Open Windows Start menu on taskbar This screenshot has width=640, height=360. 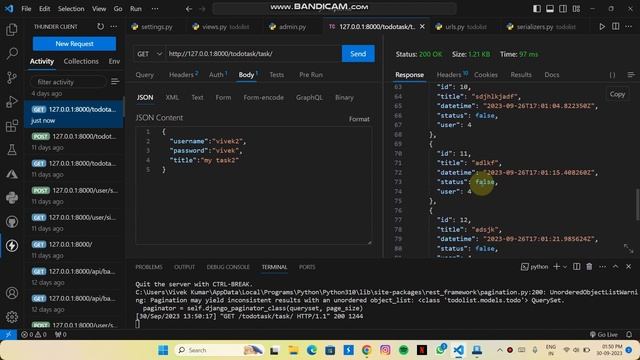click(x=163, y=350)
